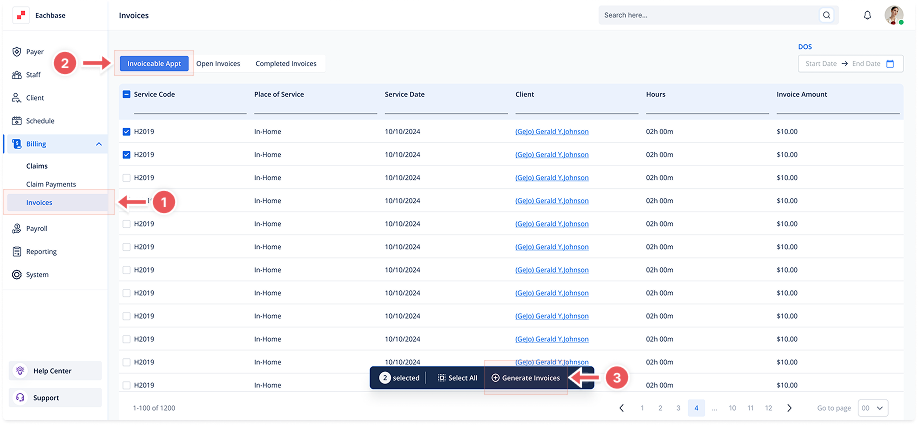Image resolution: width=918 pixels, height=425 pixels.
Task: Open Claims under Billing
Action: point(37,166)
